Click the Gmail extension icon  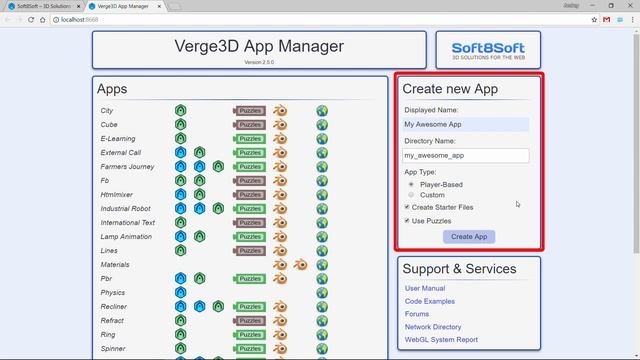pyautogui.click(x=607, y=20)
